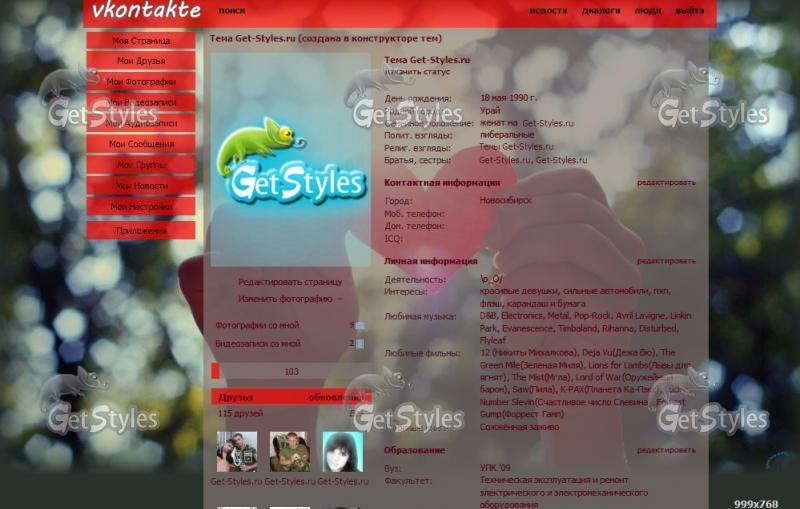This screenshot has height=509, width=800.
Task: Click редактировать next to Образование
Action: click(x=666, y=450)
